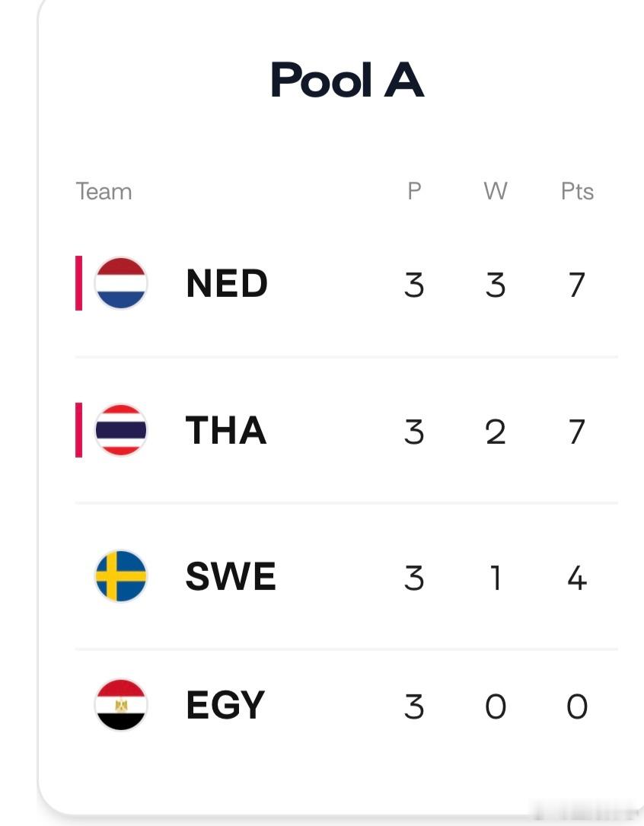Click the Sweden flag icon
This screenshot has height=826, width=644.
[x=120, y=576]
